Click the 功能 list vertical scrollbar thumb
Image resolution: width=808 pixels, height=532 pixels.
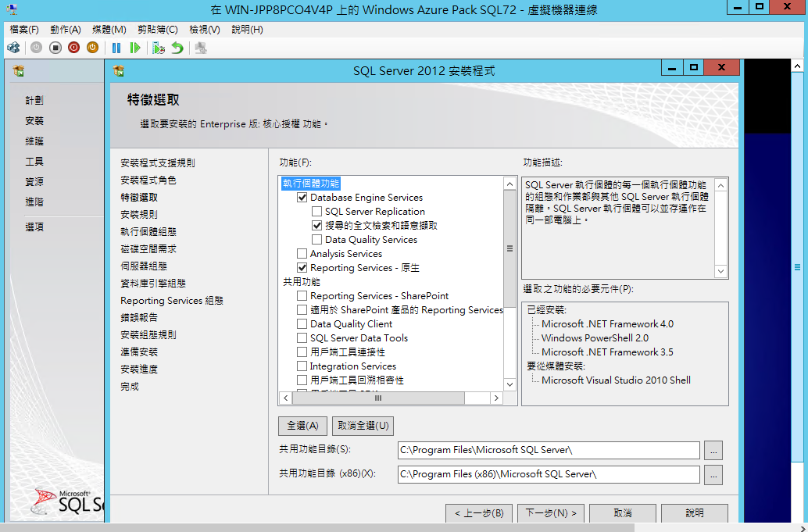pos(509,248)
